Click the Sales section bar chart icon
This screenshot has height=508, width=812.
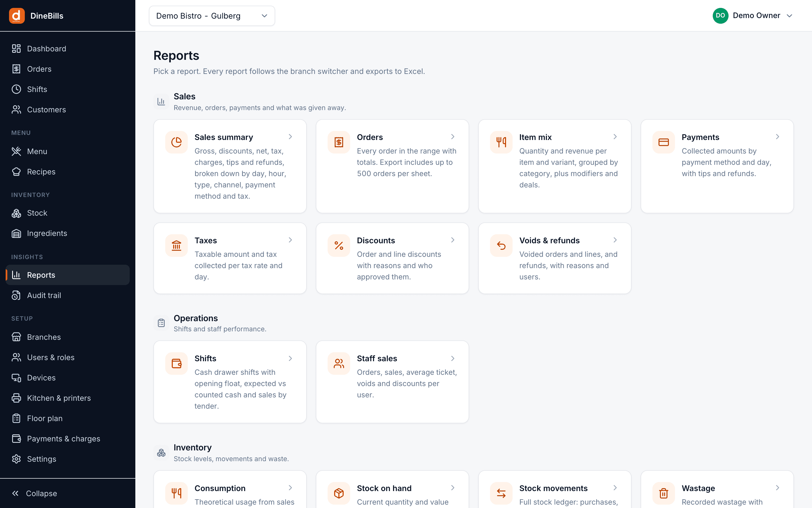coord(161,102)
